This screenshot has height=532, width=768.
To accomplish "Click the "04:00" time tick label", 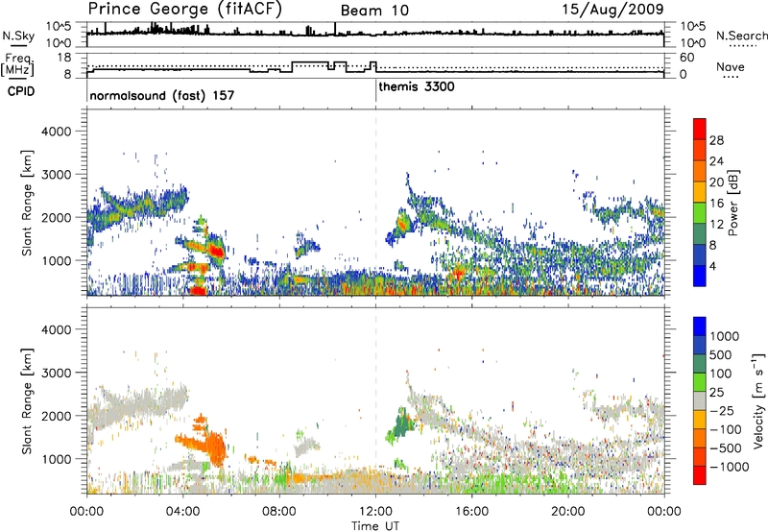I will [x=183, y=512].
